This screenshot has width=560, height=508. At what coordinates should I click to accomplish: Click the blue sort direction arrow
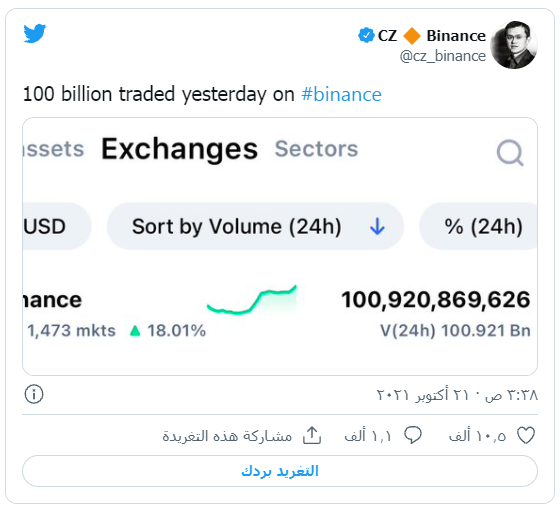(x=377, y=226)
